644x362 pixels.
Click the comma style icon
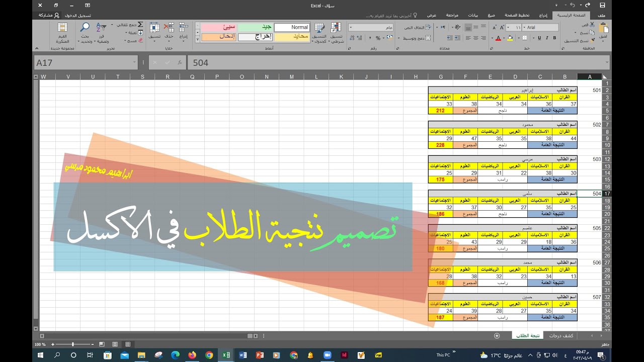(369, 38)
